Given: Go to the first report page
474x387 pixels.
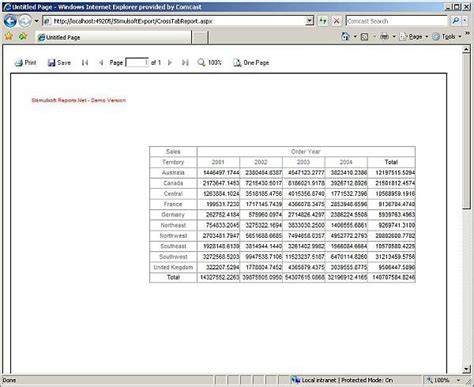Looking at the screenshot, I should tap(85, 62).
